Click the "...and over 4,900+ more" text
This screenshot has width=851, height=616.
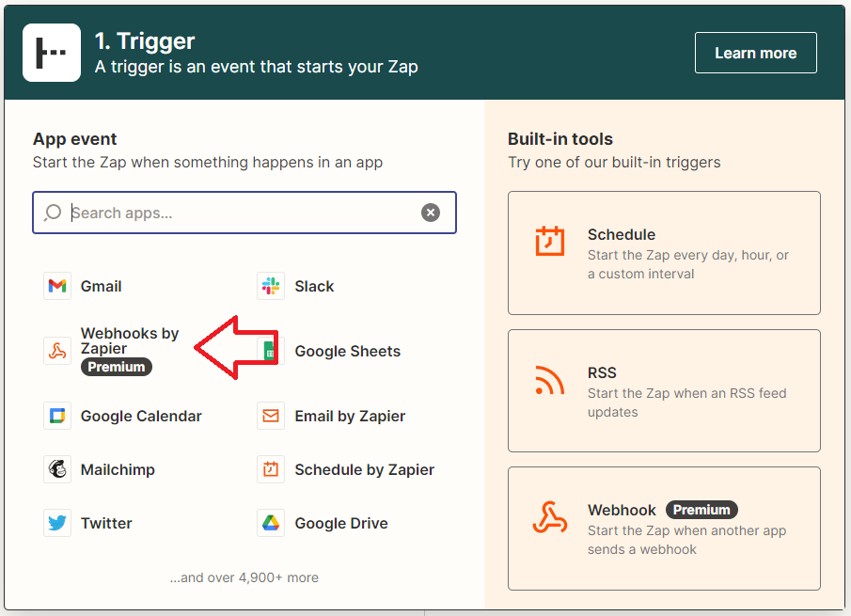click(x=244, y=577)
